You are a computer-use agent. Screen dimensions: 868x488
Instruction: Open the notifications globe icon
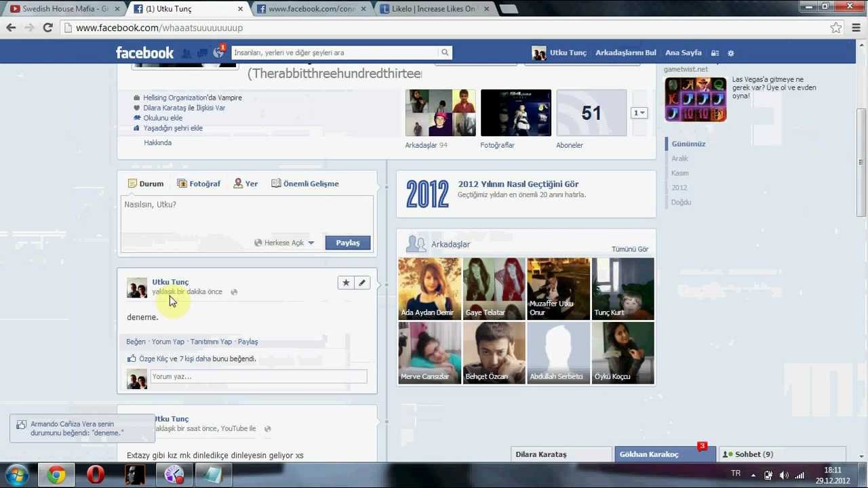pyautogui.click(x=218, y=52)
